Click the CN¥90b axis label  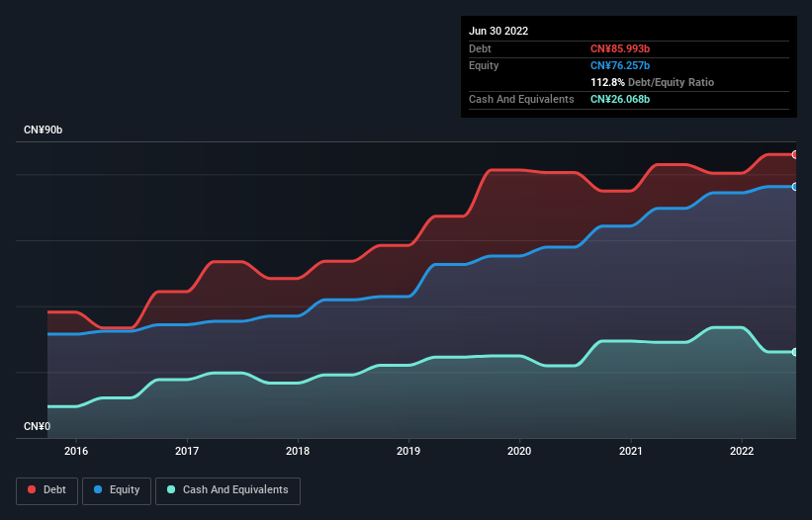(x=43, y=130)
